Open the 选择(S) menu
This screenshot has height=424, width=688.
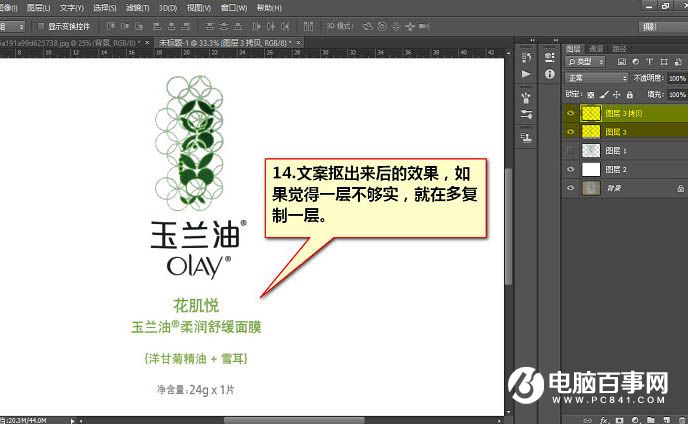(105, 8)
